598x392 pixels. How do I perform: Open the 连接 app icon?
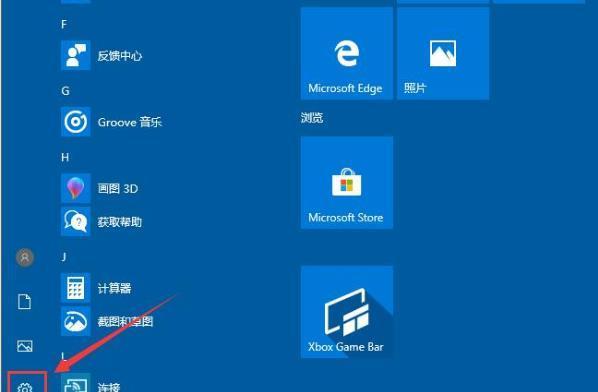coord(76,383)
